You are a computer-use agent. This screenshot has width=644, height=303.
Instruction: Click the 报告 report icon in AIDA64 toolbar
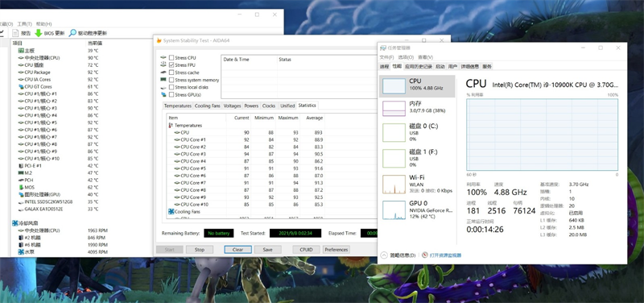pyautogui.click(x=15, y=33)
